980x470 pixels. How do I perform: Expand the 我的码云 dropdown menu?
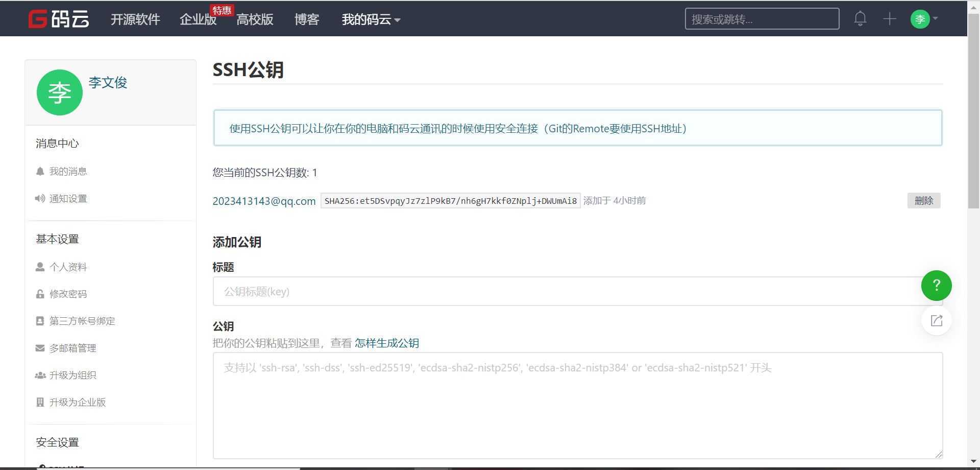[371, 19]
